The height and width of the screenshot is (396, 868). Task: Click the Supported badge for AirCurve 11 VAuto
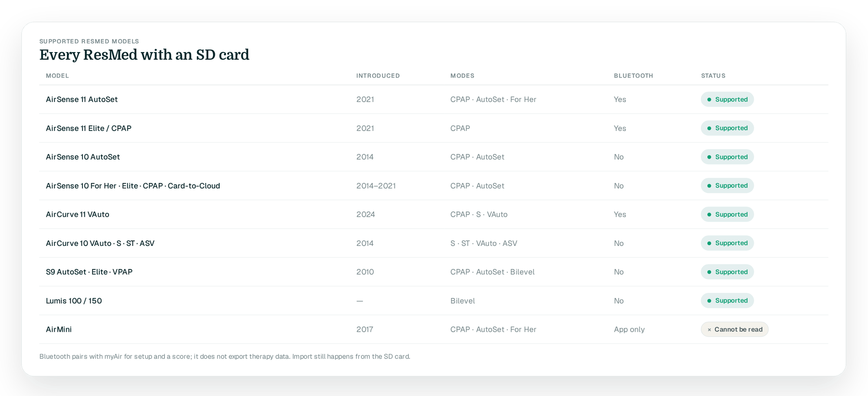pyautogui.click(x=727, y=214)
